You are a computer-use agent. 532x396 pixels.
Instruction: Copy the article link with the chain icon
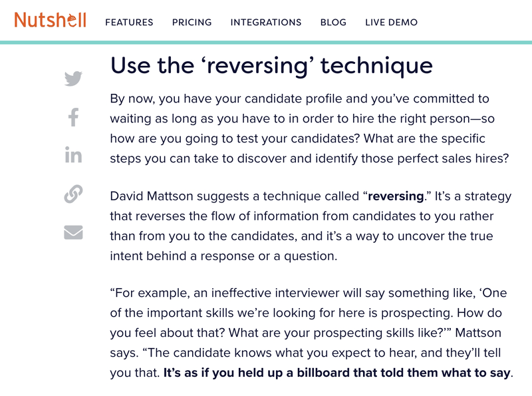(73, 194)
